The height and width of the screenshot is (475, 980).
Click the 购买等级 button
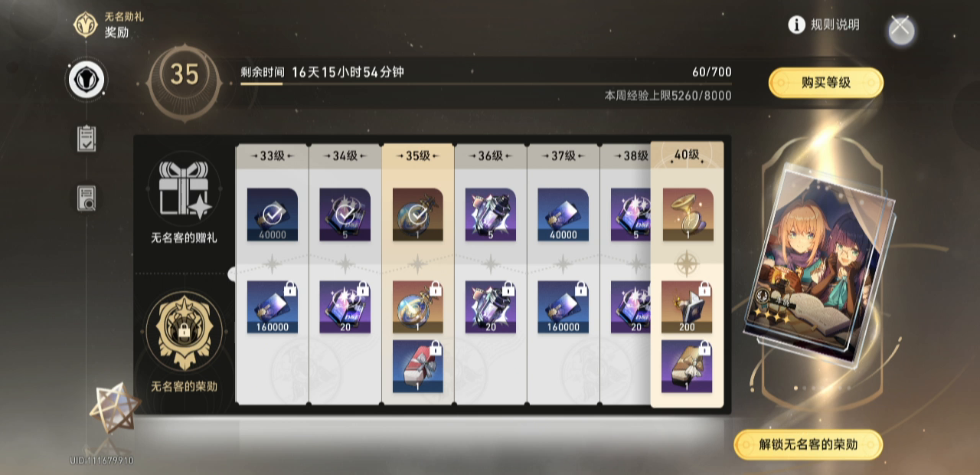825,83
